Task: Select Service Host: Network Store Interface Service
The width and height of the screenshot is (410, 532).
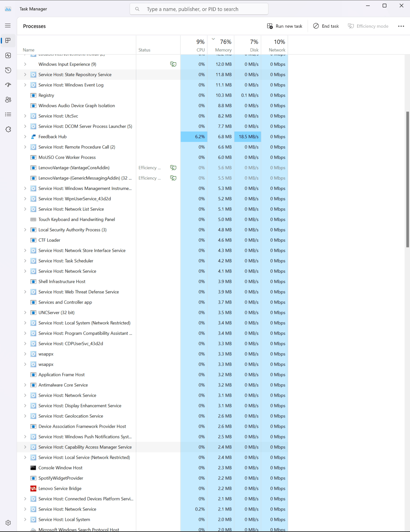Action: point(153,250)
